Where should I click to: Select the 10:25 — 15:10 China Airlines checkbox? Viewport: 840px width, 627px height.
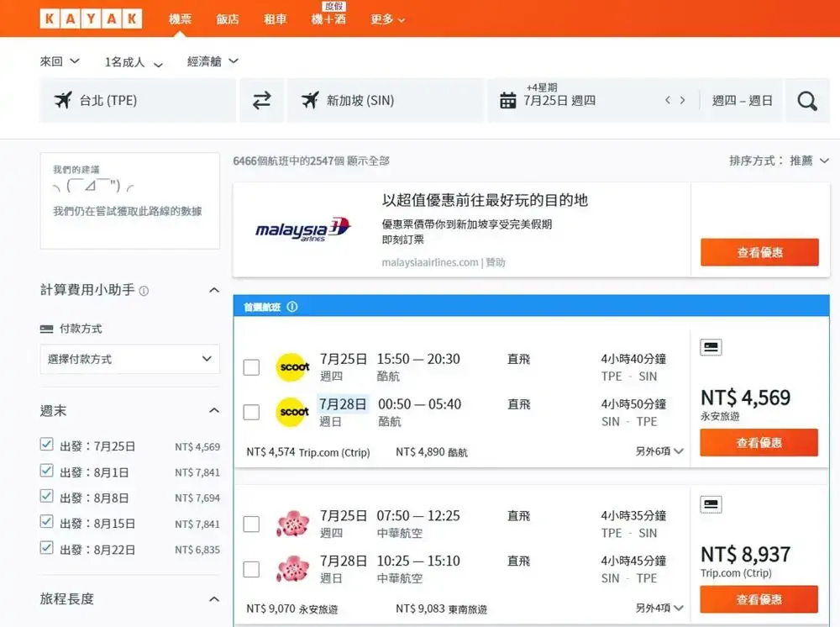[x=251, y=569]
